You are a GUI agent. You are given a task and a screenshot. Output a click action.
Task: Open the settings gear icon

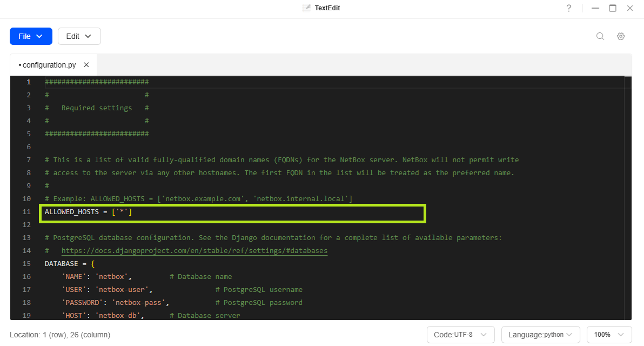(621, 36)
